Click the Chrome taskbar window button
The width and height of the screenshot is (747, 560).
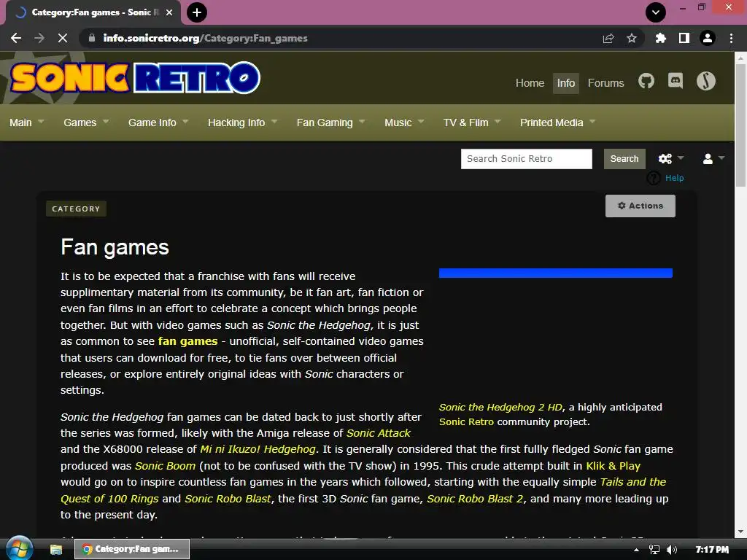pos(132,549)
